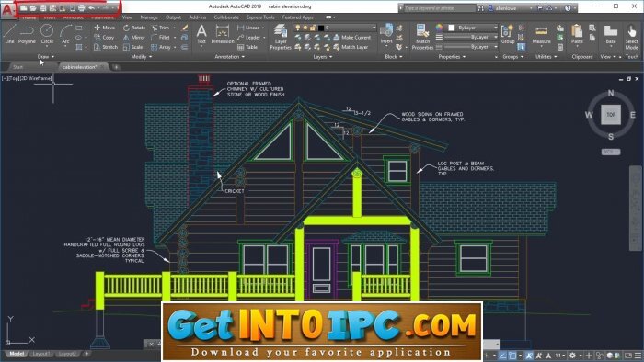644x362 pixels.
Task: Expand the Annotation panel
Action: pyautogui.click(x=230, y=57)
